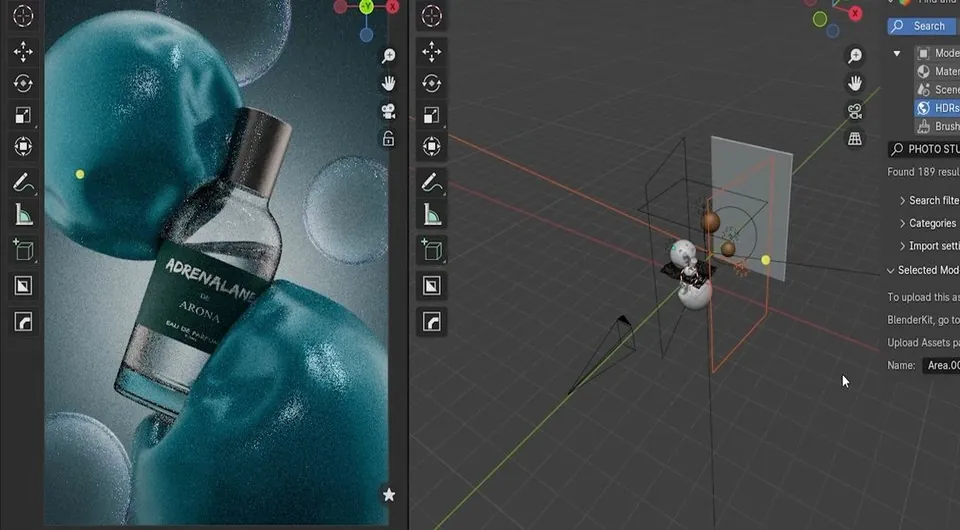
Task: Select the camera object in the right viewport
Action: point(603,354)
